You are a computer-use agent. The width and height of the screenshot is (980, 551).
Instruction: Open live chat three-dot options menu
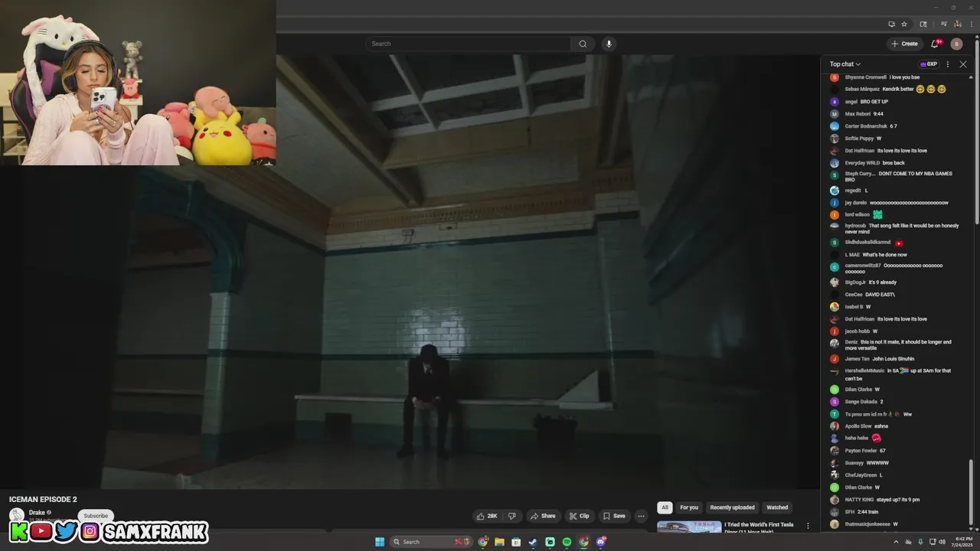[948, 64]
